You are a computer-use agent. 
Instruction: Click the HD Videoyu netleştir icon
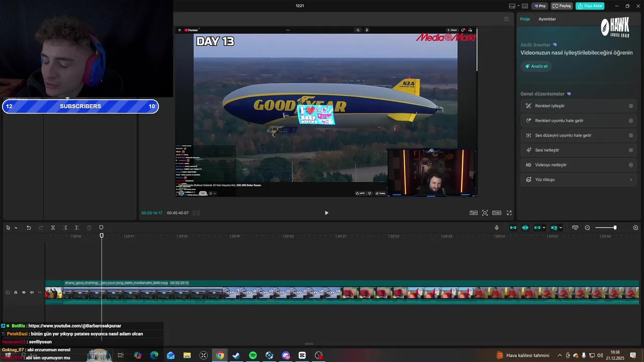(528, 165)
